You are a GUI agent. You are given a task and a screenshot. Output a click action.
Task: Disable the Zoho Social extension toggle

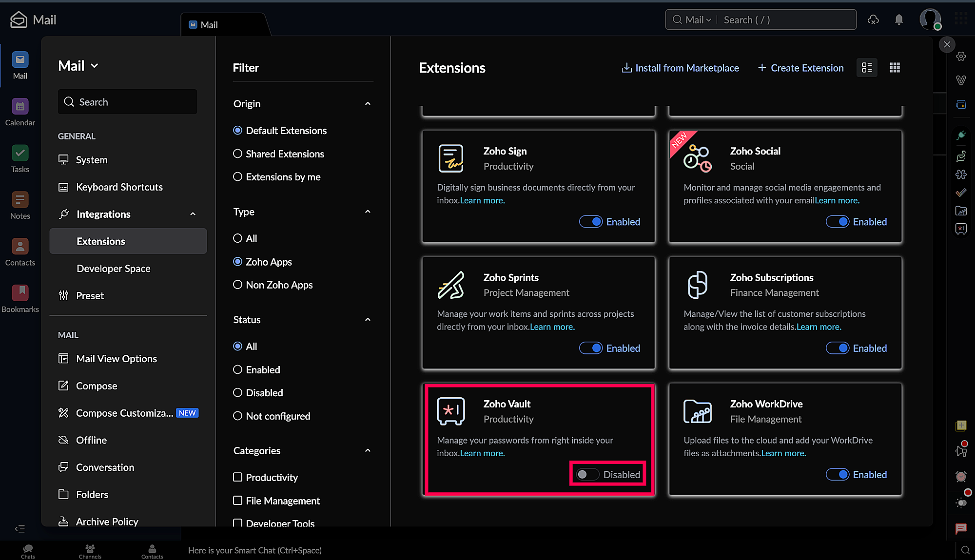tap(838, 222)
